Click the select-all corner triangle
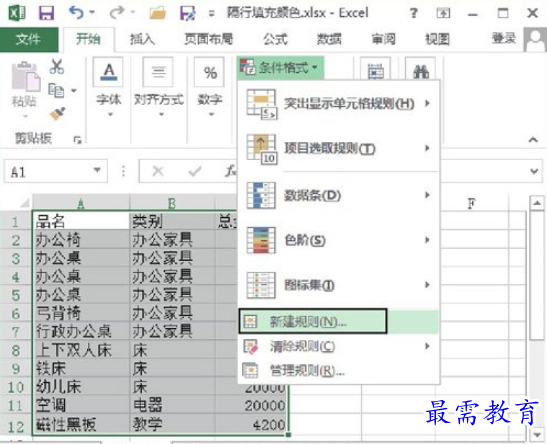This screenshot has height=444, width=547. (24, 203)
